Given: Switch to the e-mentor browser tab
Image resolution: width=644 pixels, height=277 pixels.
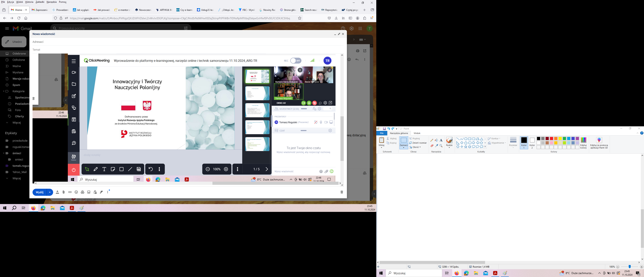Looking at the screenshot, I should pyautogui.click(x=122, y=10).
